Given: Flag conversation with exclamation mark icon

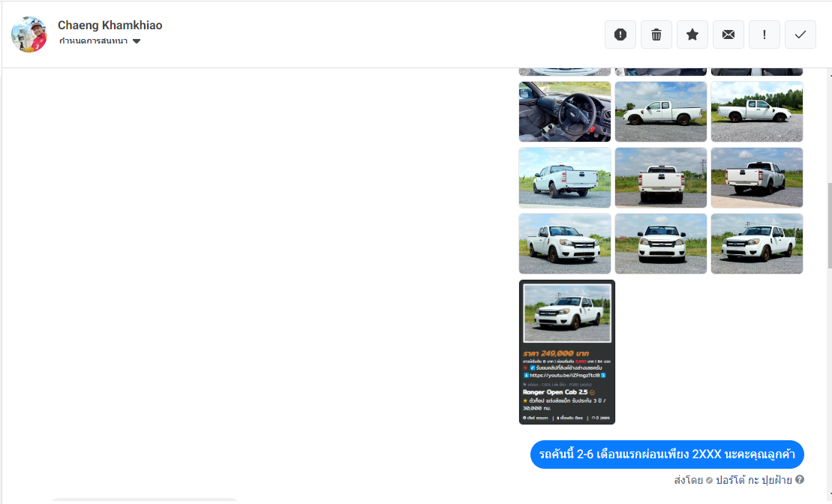Looking at the screenshot, I should coord(764,34).
